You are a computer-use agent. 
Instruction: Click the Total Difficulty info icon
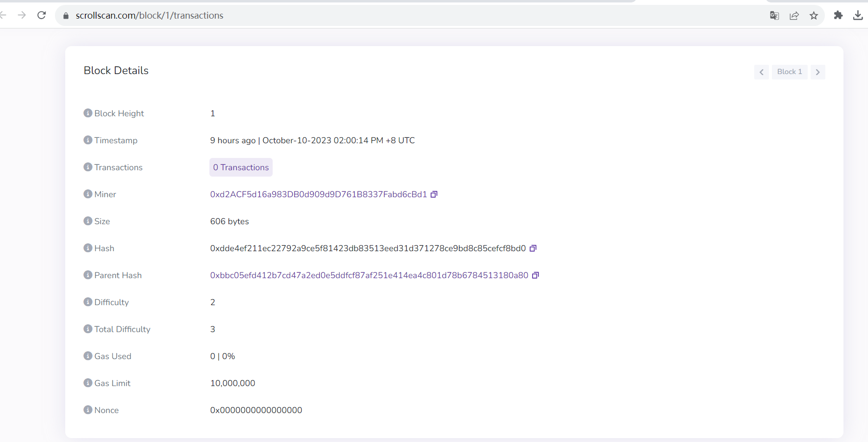(88, 329)
